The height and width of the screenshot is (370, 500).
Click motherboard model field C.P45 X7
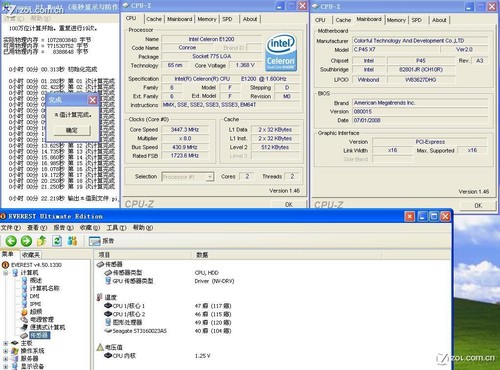396,49
